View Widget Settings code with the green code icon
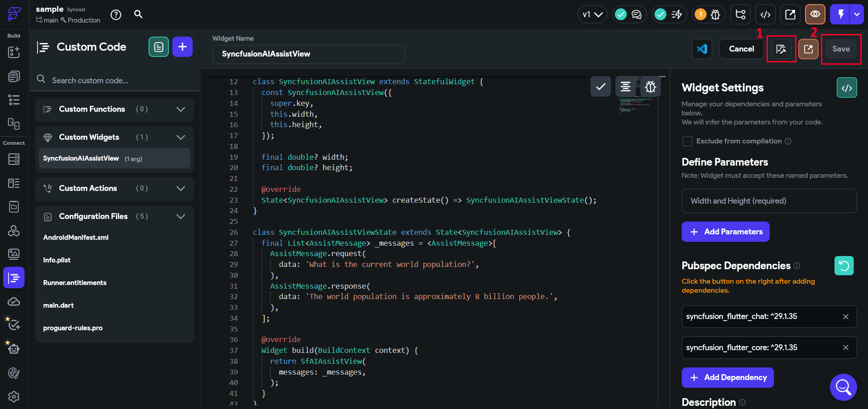This screenshot has height=409, width=868. pos(847,87)
